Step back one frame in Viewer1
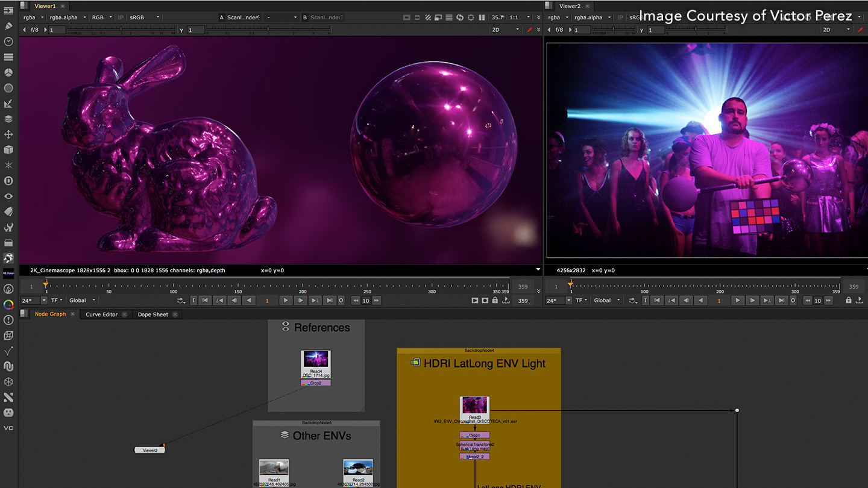Screen dimensions: 868x488 point(234,300)
